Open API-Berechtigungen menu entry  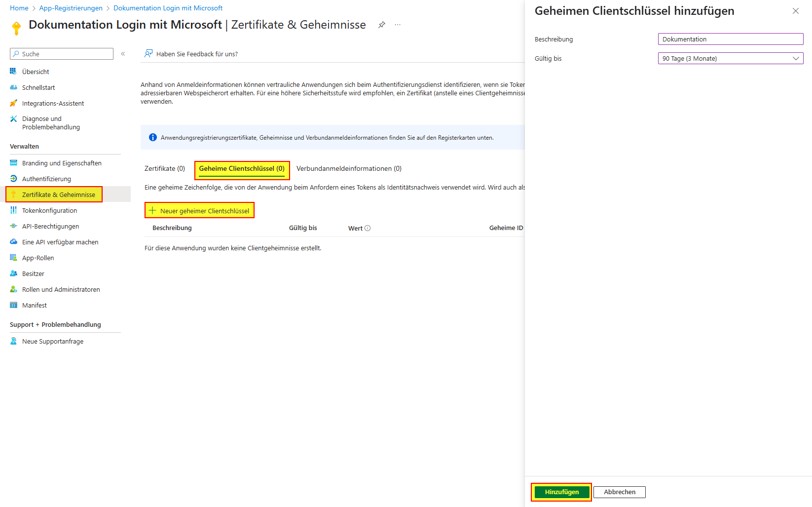(50, 226)
